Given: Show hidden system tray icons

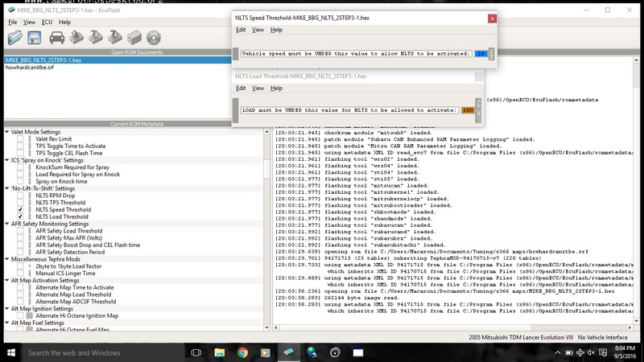Looking at the screenshot, I should coord(557,352).
